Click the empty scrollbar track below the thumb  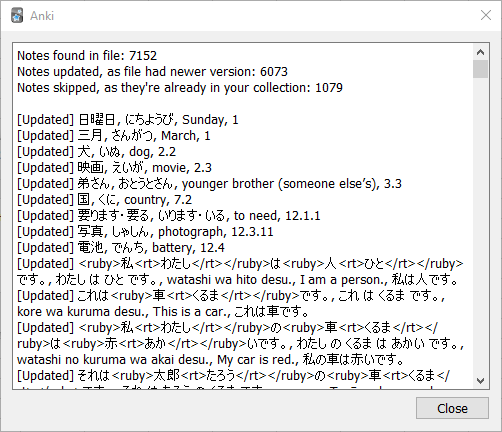[480, 225]
